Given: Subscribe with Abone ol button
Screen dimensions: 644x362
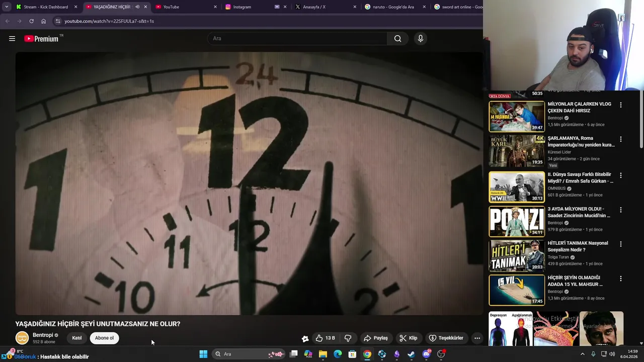Looking at the screenshot, I should (104, 338).
